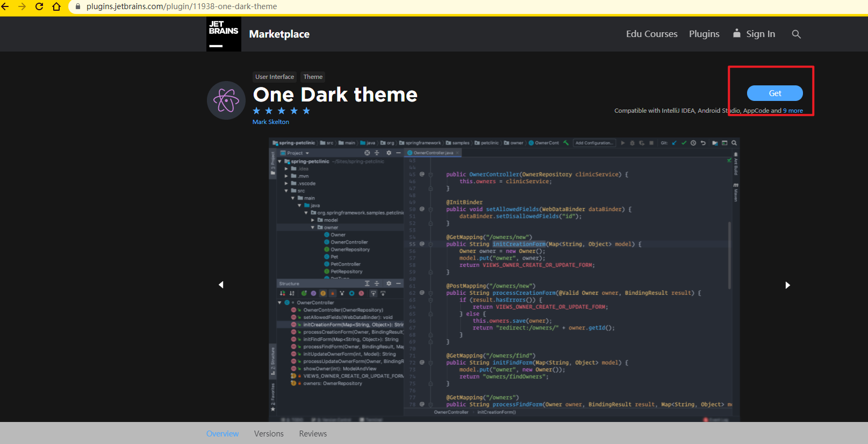Open the IDE screenshot preview image
Image resolution: width=868 pixels, height=444 pixels.
point(504,280)
